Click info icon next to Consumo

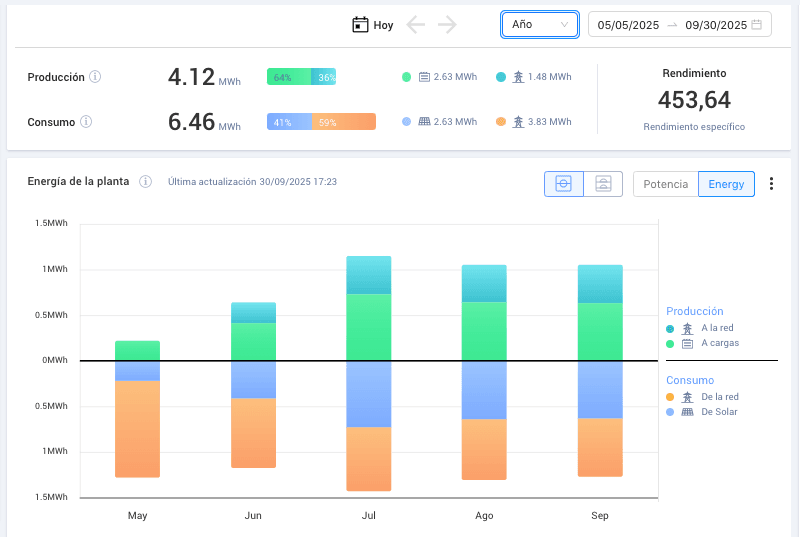[86, 122]
